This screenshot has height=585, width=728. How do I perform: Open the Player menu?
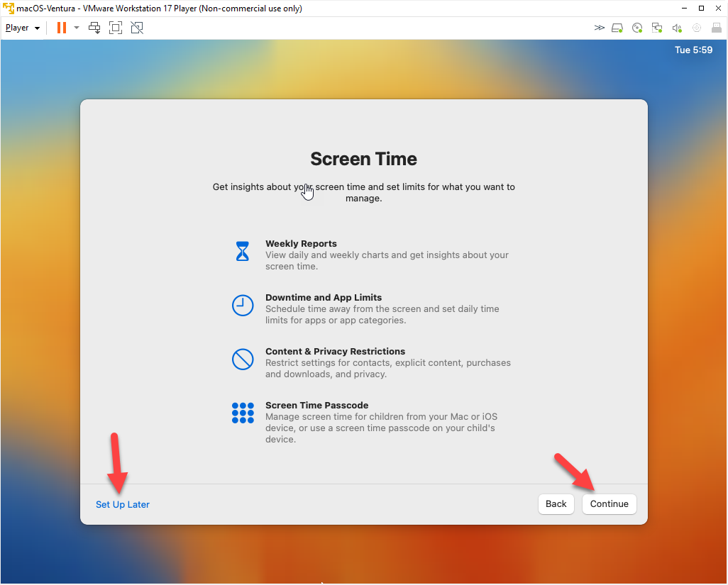[x=22, y=28]
